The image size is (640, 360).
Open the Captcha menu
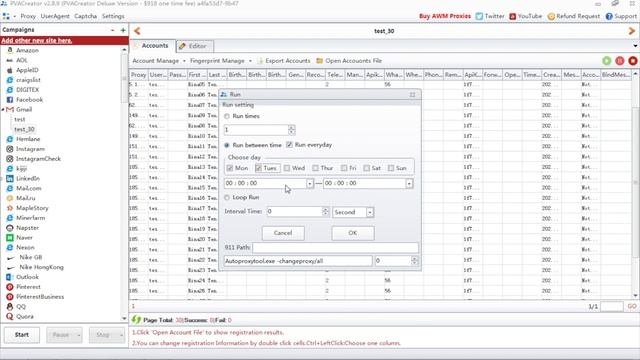pyautogui.click(x=85, y=16)
